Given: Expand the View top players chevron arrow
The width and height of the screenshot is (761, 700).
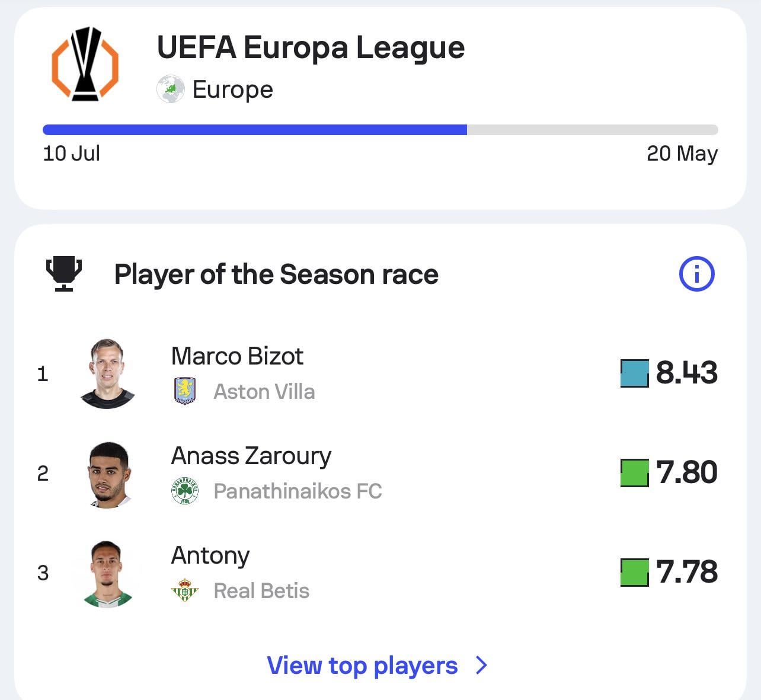Looking at the screenshot, I should point(482,666).
